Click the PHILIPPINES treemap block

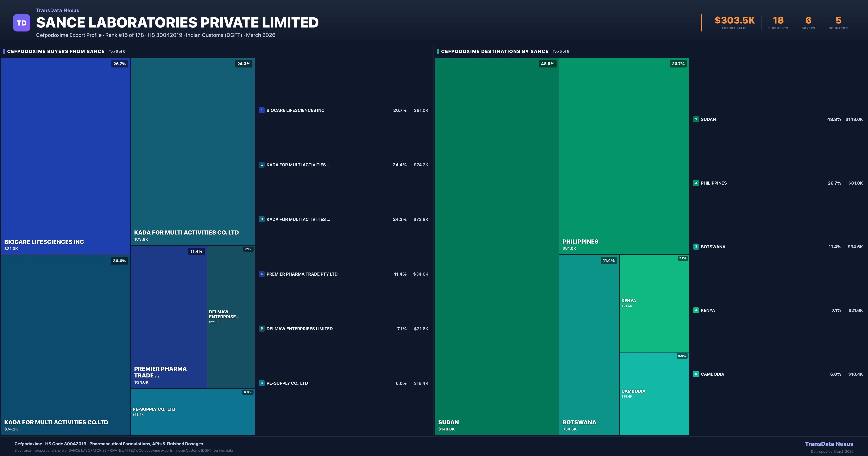click(624, 156)
